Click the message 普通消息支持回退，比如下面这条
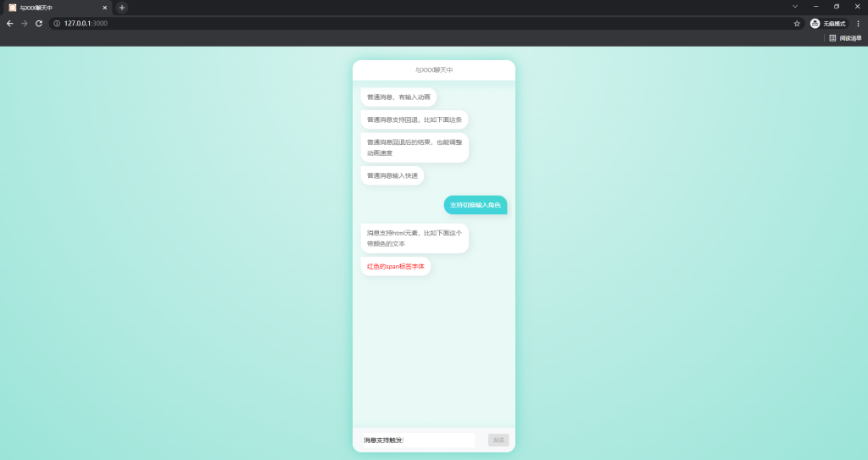This screenshot has height=460, width=868. [414, 119]
